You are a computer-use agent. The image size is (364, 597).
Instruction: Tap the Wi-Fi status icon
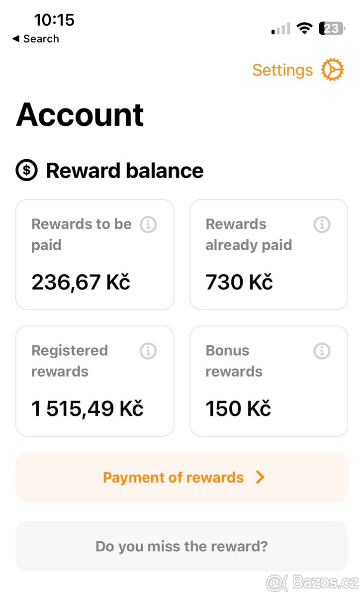[304, 28]
